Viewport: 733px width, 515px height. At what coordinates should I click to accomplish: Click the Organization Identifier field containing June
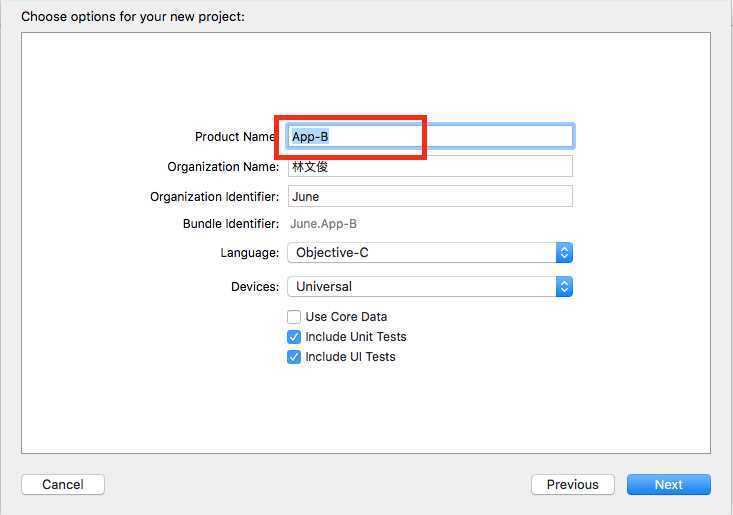(x=430, y=196)
